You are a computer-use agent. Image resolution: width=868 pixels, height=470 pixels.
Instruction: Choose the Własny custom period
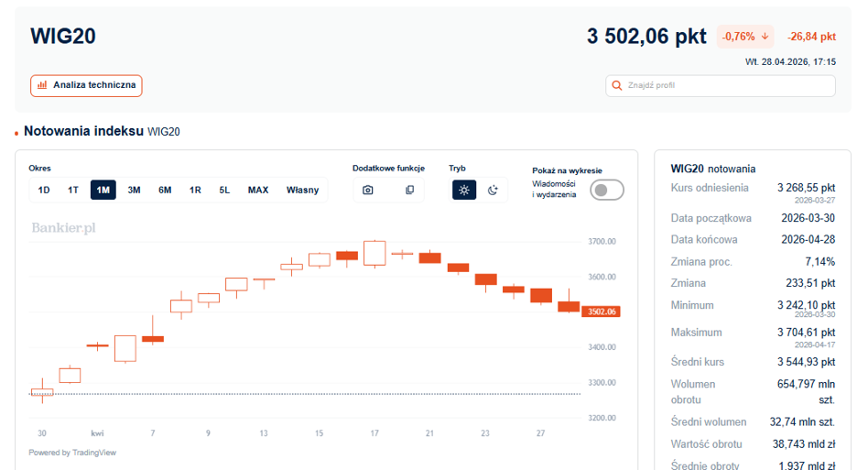(302, 190)
